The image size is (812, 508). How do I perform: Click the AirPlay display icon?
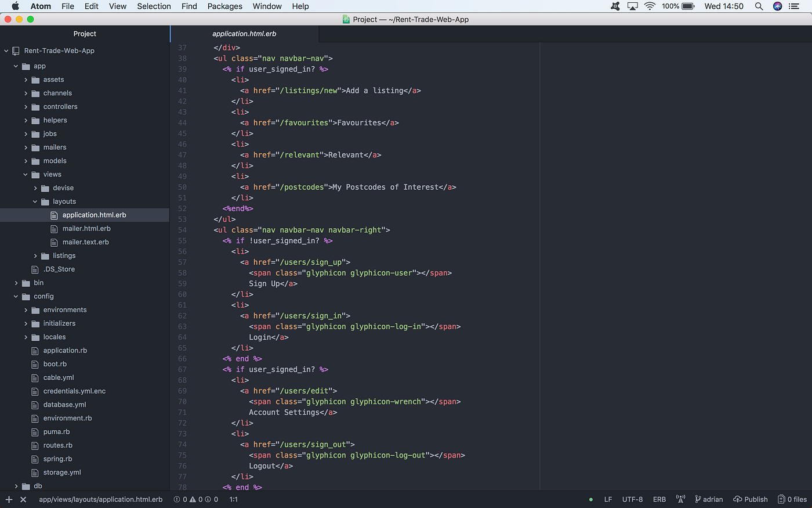(x=633, y=6)
